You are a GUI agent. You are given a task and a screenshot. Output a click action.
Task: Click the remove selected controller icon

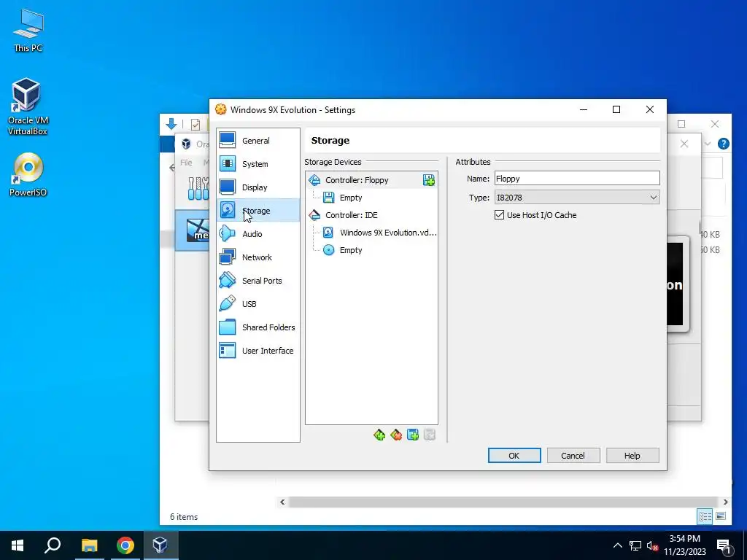(396, 435)
